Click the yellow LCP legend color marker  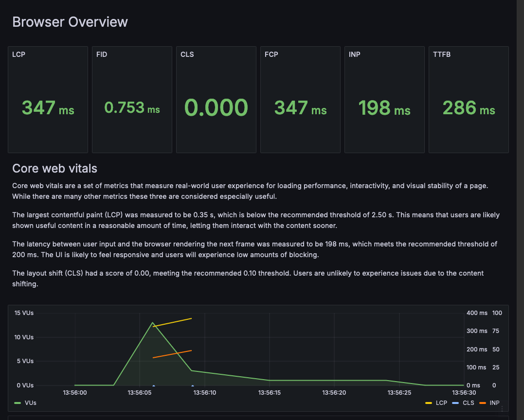(429, 402)
